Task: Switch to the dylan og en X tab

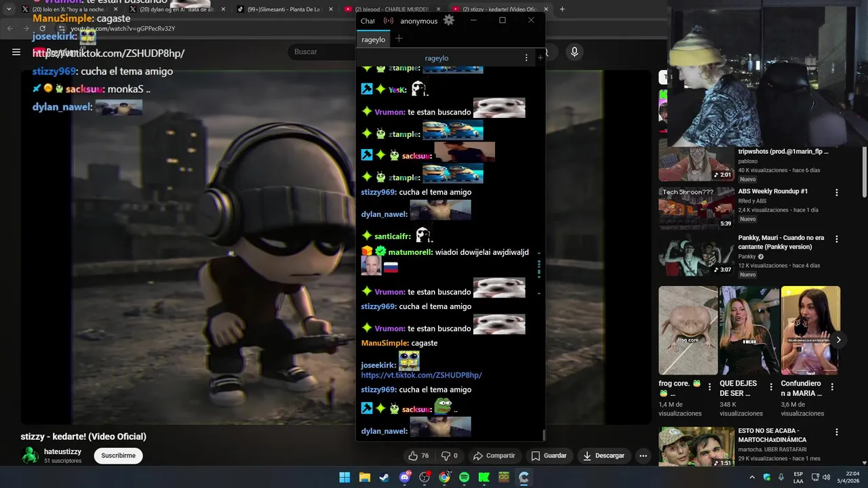Action: click(x=178, y=9)
